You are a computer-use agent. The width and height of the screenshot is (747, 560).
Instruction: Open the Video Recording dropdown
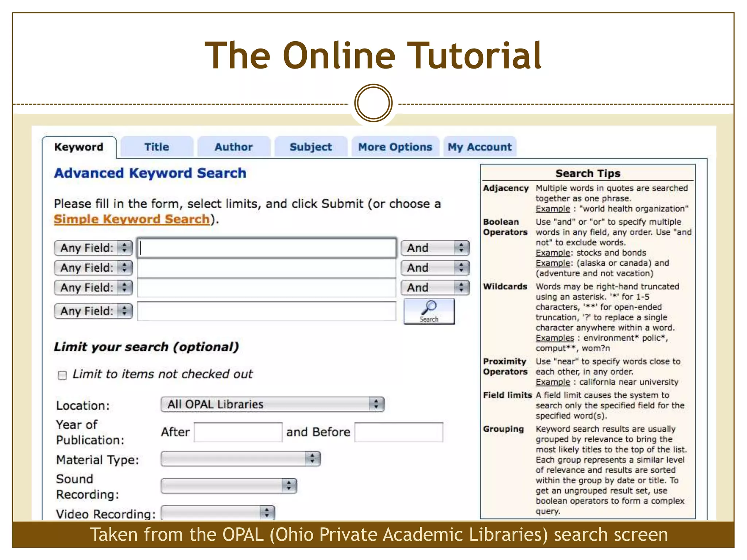click(x=218, y=513)
